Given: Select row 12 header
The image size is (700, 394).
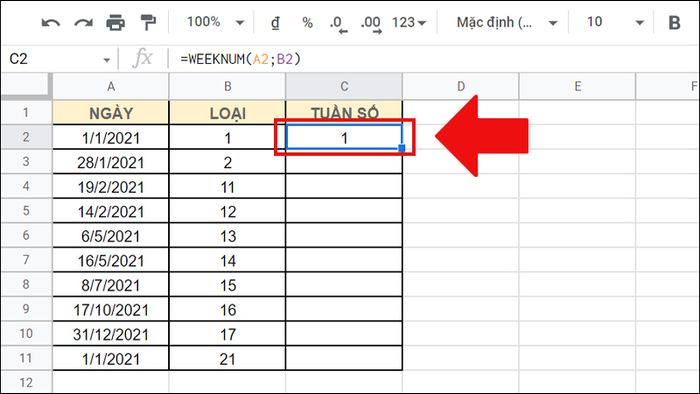Looking at the screenshot, I should 26,382.
